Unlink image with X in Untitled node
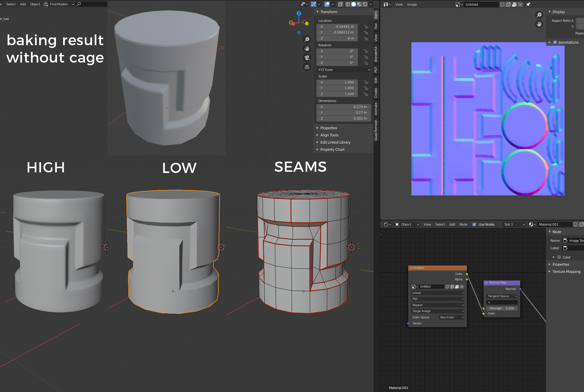584x392 pixels. click(462, 287)
